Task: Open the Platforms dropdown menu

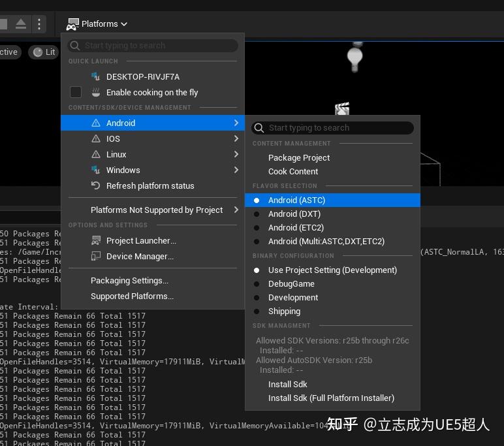Action: 97,24
